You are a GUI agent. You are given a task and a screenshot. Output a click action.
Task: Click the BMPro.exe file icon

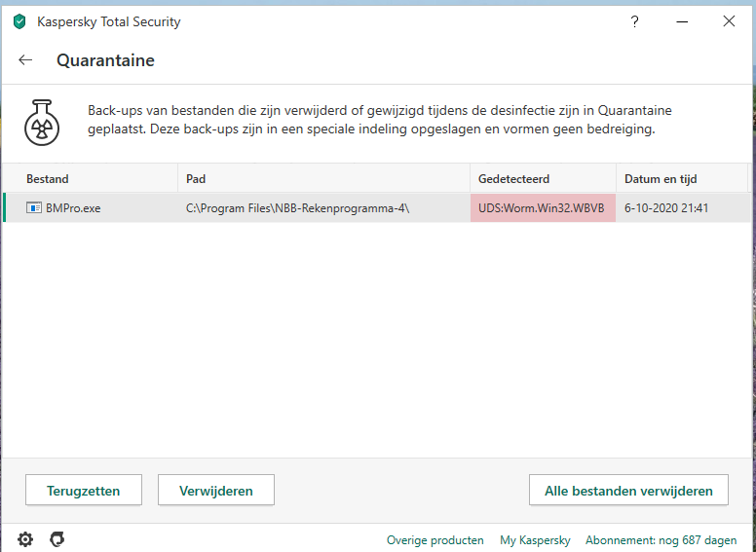[x=34, y=208]
